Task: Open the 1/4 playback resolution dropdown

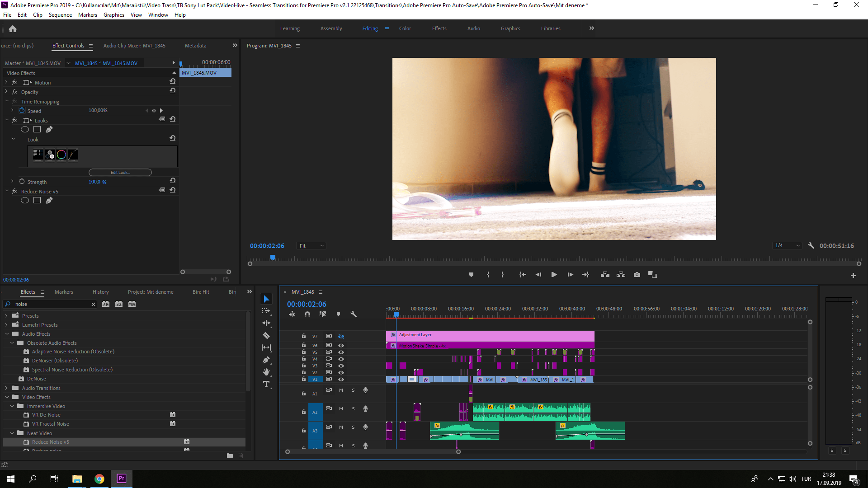Action: [x=787, y=246]
